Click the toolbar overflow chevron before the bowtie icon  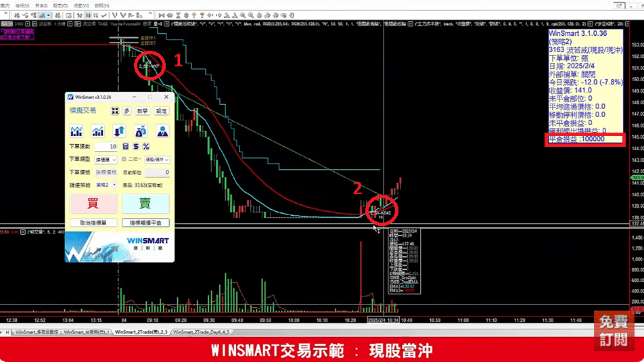point(150,14)
